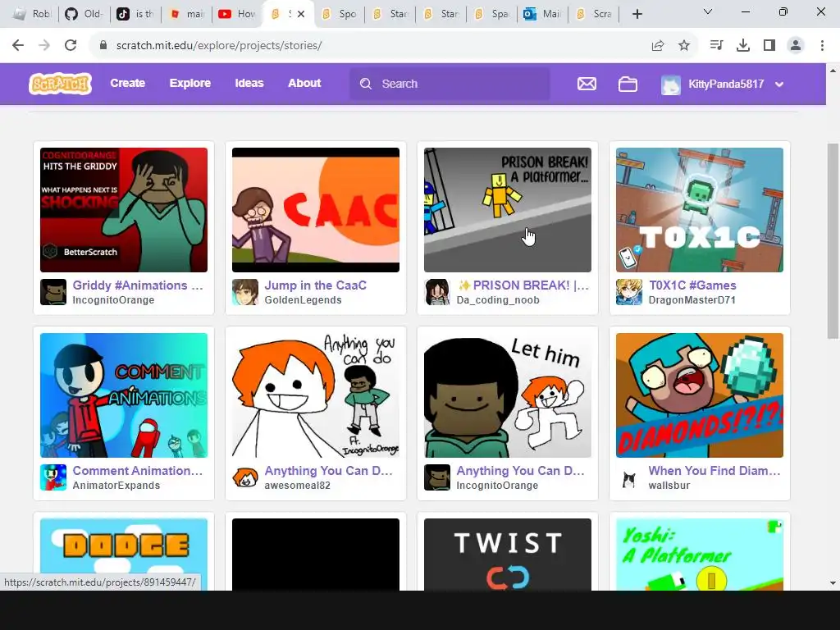Open the DODGE project thumbnail
The image size is (840, 630).
(x=124, y=555)
